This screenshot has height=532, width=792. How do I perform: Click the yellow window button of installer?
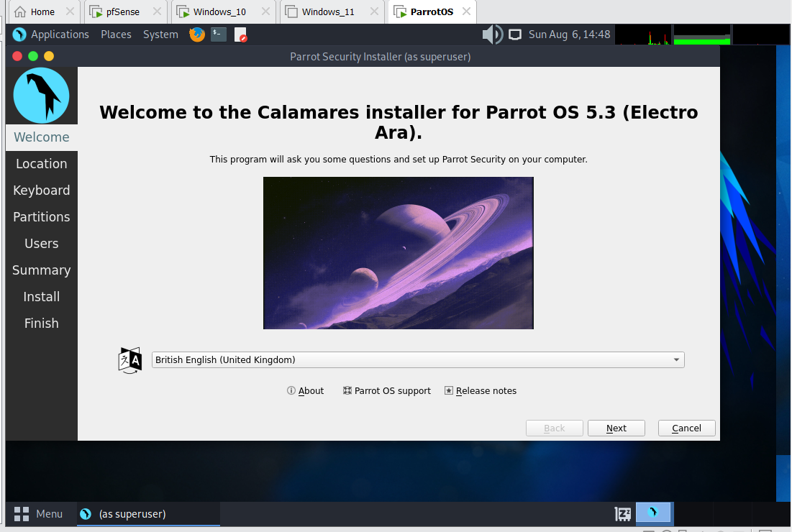pos(49,56)
